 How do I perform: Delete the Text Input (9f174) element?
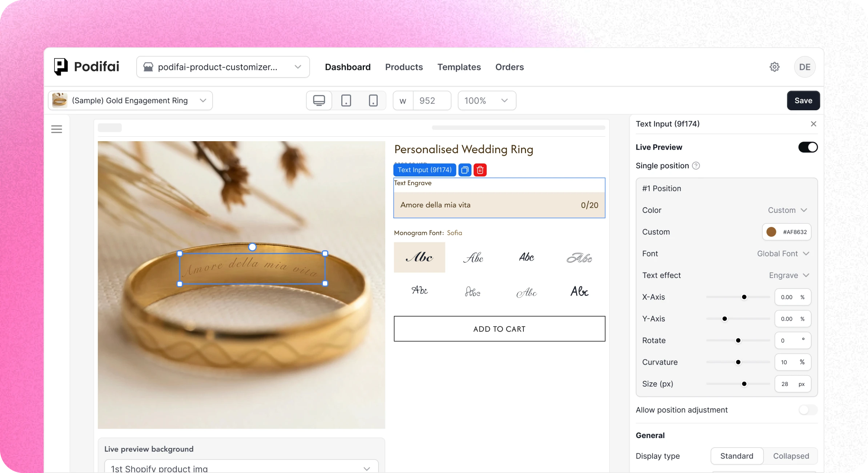click(x=480, y=170)
